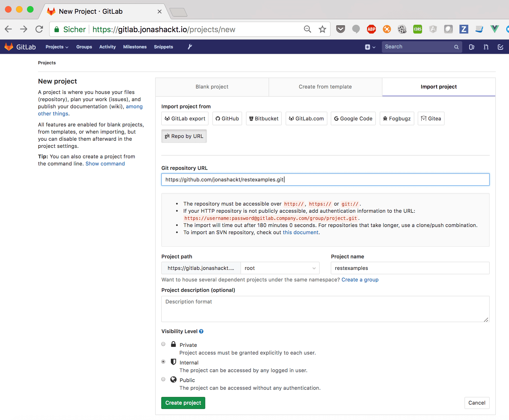Viewport: 509px width, 420px height.
Task: Select the Private visibility radio button
Action: (x=163, y=344)
